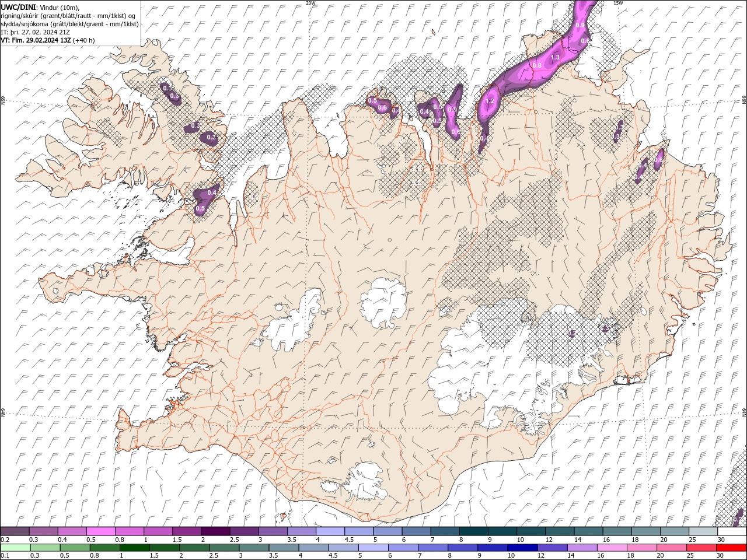Choose the darkest green 1 swatch, lower legend row
Viewport: 747px width, 560px height.
coord(134,547)
